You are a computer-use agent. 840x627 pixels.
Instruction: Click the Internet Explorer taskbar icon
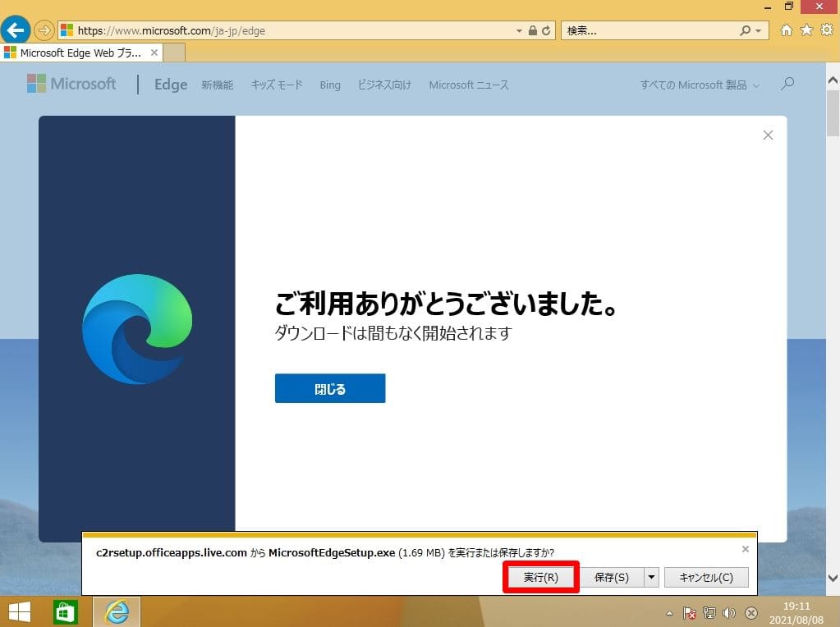coord(117,611)
